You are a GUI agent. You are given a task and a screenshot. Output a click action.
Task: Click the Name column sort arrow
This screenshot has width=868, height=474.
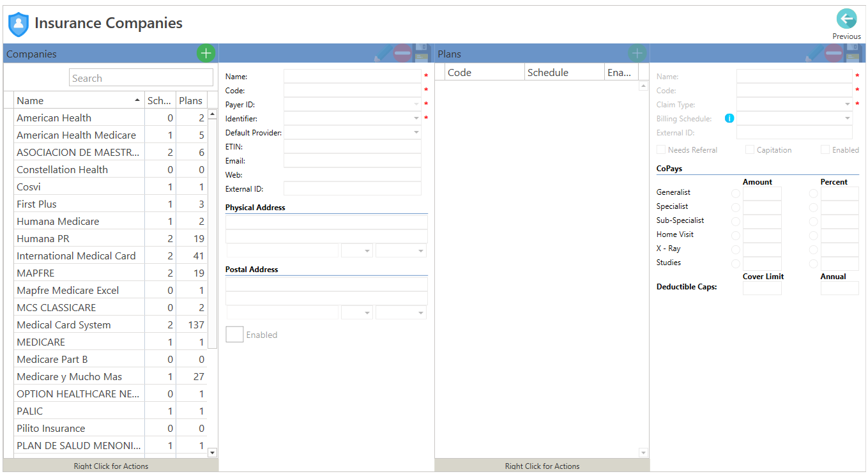[x=137, y=101]
